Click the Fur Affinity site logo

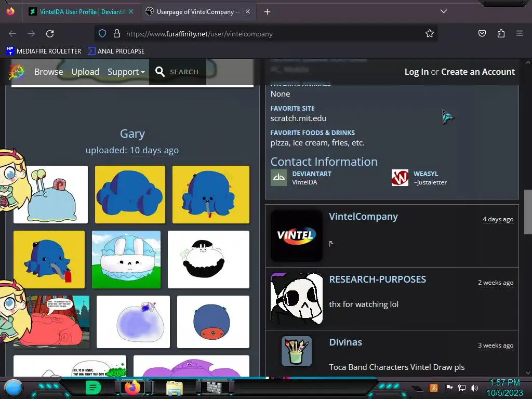click(x=17, y=72)
